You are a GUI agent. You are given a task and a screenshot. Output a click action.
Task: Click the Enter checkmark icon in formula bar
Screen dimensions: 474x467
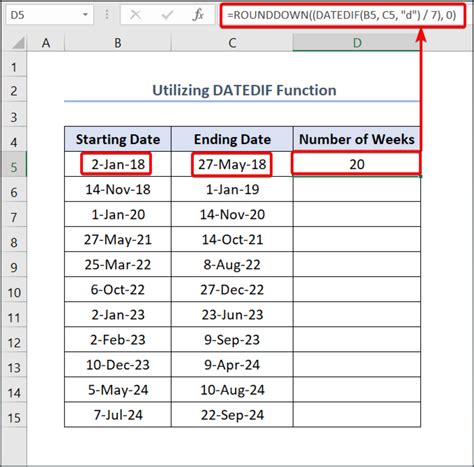(x=167, y=15)
